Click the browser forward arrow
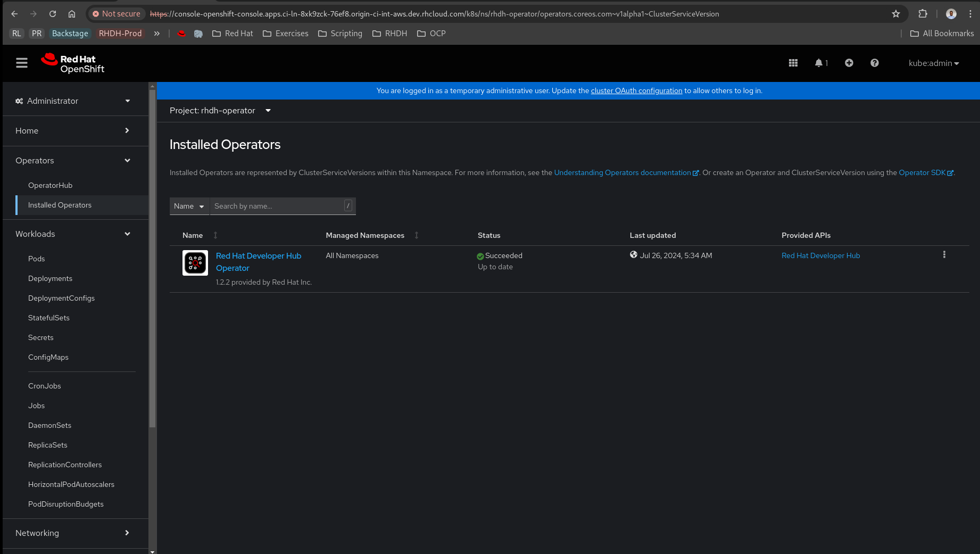The width and height of the screenshot is (980, 554). coord(34,14)
